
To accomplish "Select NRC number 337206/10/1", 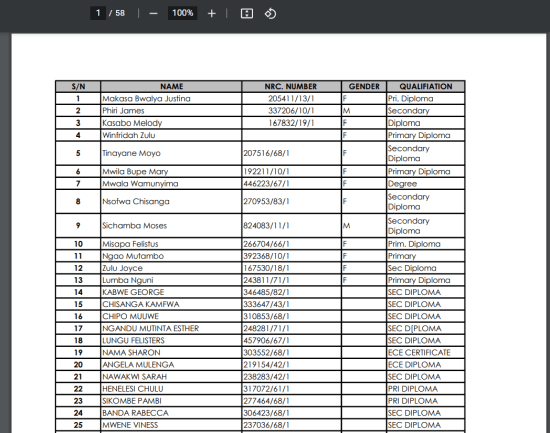I will [x=291, y=111].
